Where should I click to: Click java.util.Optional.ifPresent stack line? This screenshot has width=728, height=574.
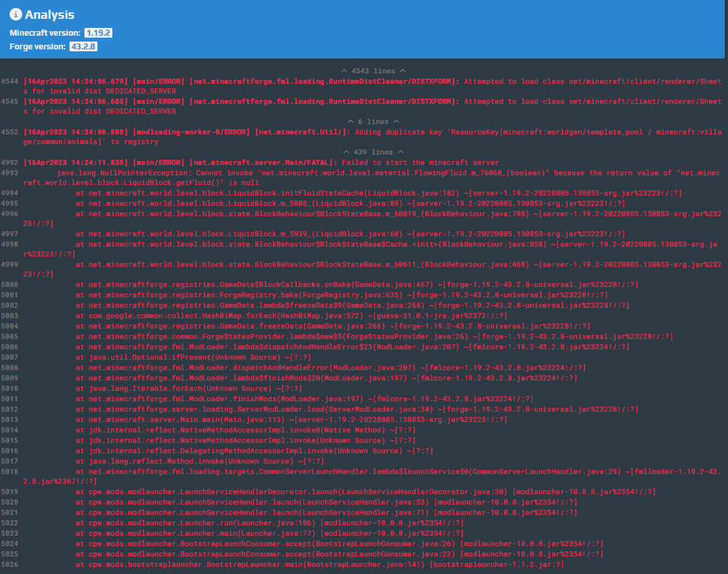point(193,358)
